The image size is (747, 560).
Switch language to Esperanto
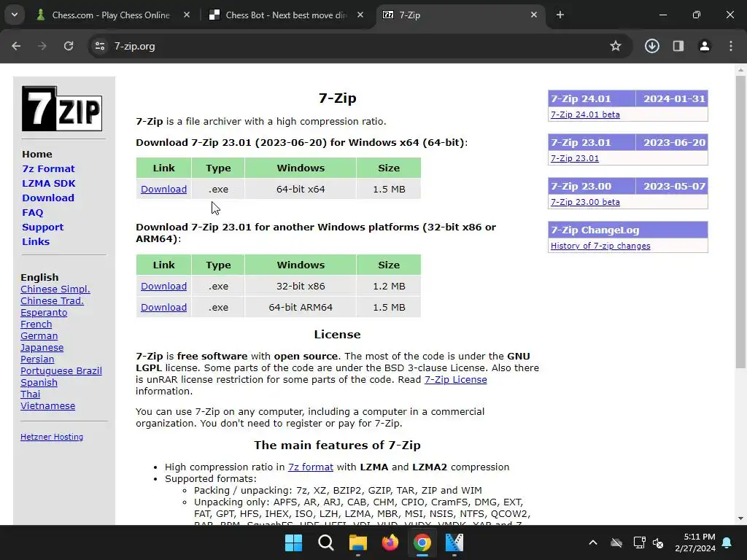pyautogui.click(x=44, y=313)
